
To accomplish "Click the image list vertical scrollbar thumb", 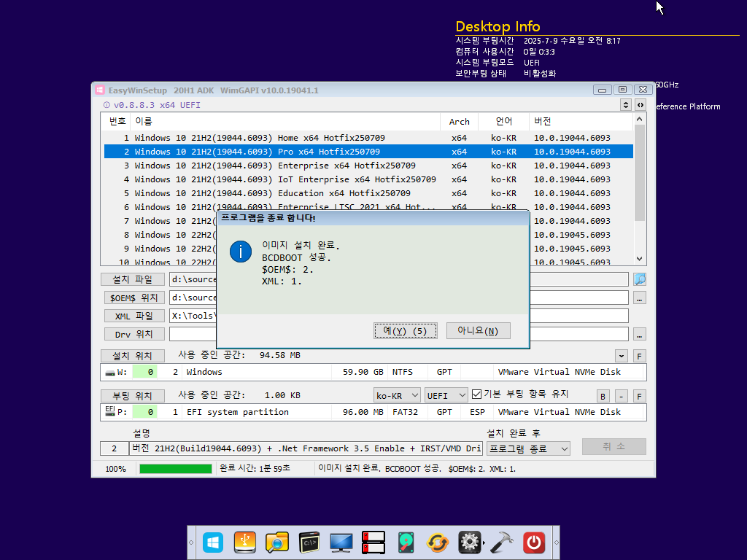I will [639, 173].
